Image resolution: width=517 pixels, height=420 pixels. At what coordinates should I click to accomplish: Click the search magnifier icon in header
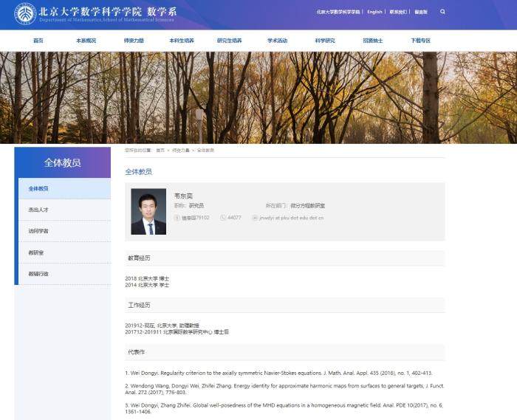click(x=442, y=12)
